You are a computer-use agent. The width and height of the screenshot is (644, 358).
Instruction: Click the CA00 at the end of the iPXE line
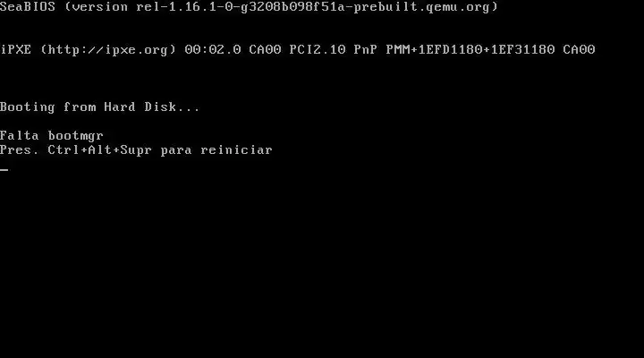point(579,50)
